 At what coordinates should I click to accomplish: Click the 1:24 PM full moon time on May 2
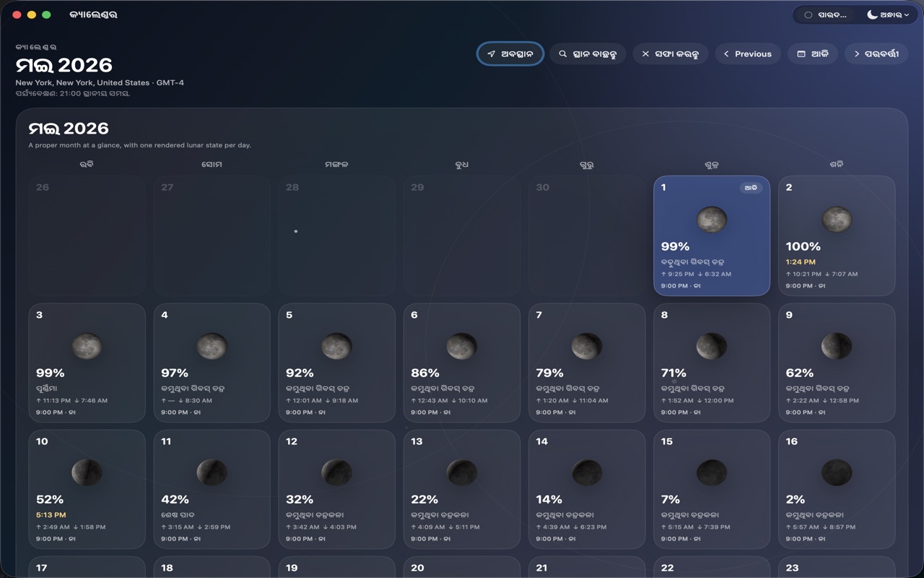801,262
